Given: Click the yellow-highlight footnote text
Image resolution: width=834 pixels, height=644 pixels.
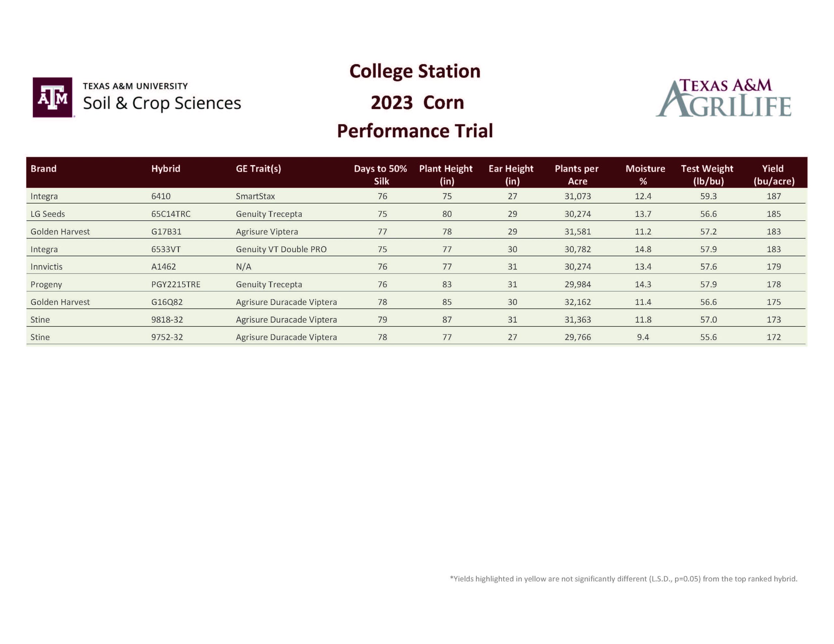Looking at the screenshot, I should (624, 579).
